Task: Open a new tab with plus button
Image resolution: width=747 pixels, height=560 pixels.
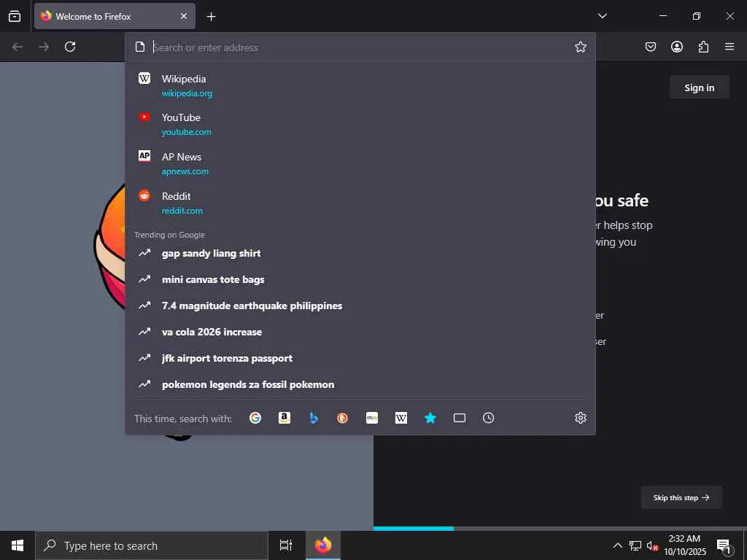Action: pos(211,17)
